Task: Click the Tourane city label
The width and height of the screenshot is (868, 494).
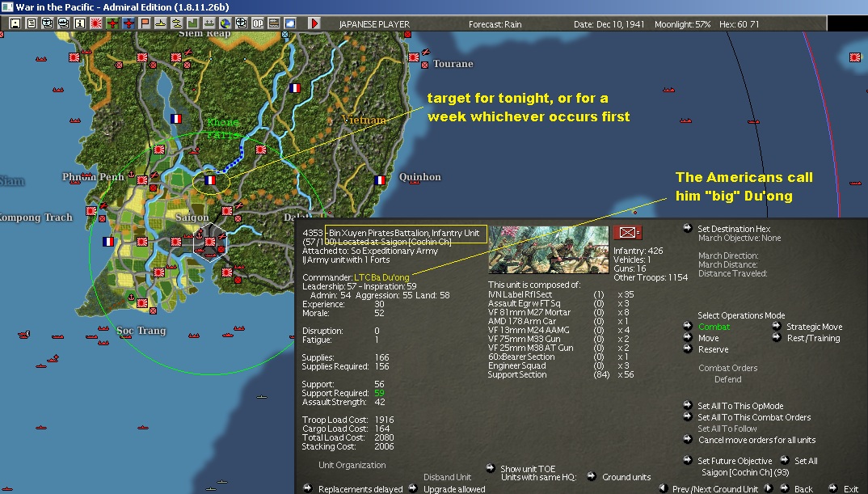Action: pos(453,64)
